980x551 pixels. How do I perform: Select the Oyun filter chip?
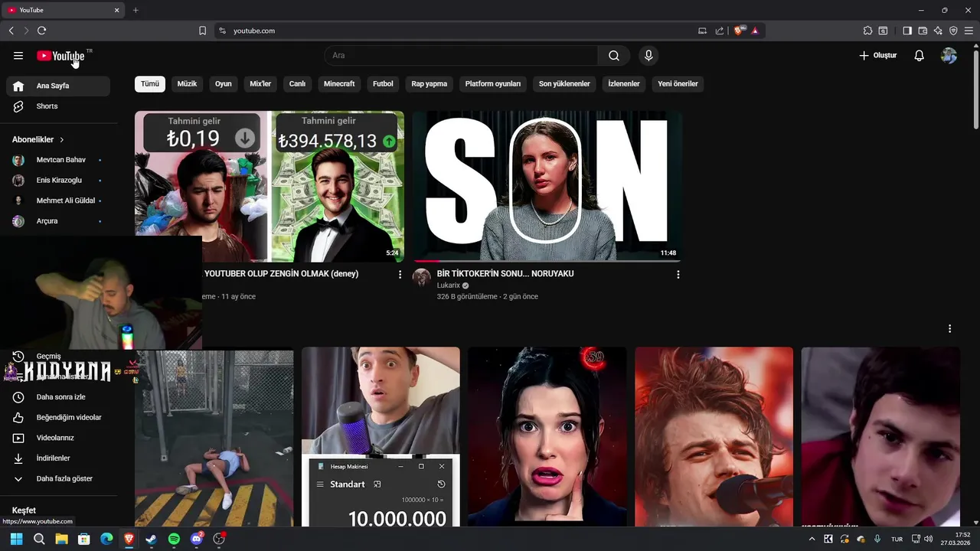(224, 84)
